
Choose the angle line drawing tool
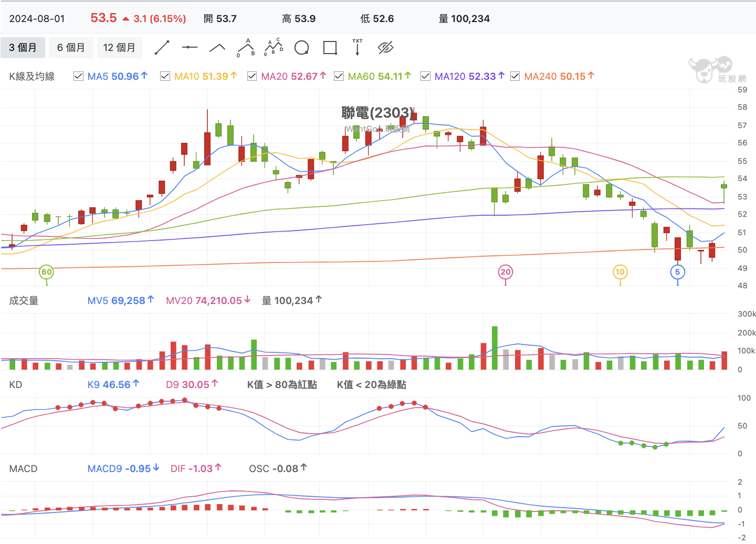217,48
